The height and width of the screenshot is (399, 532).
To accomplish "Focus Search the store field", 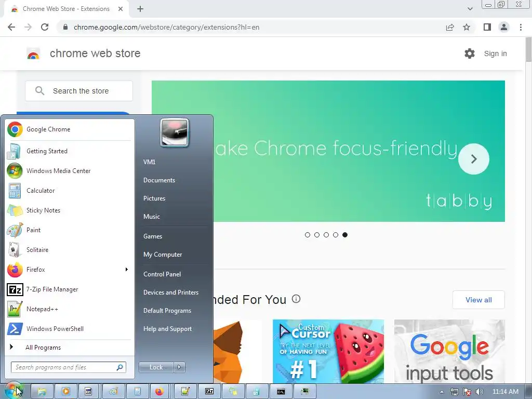I will click(x=79, y=91).
